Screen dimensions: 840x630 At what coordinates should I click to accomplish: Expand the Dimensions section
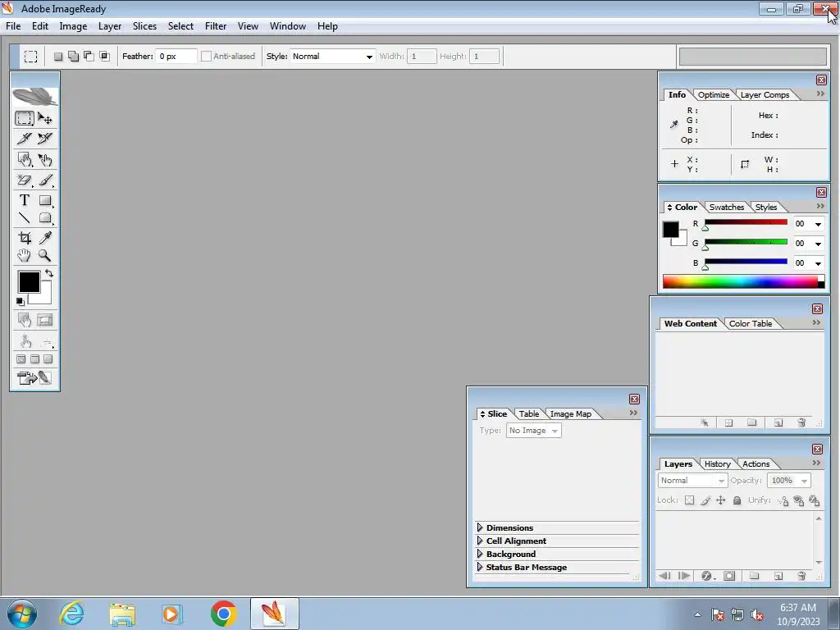(480, 527)
